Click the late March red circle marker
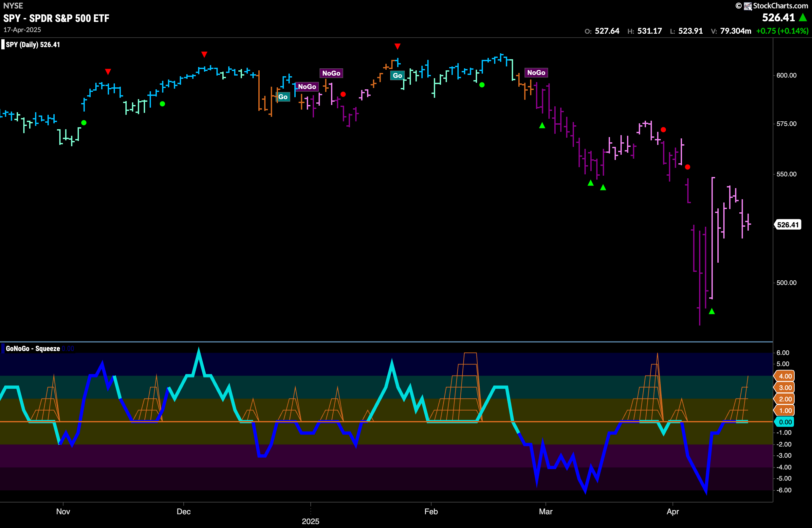The height and width of the screenshot is (528, 812). pos(663,130)
